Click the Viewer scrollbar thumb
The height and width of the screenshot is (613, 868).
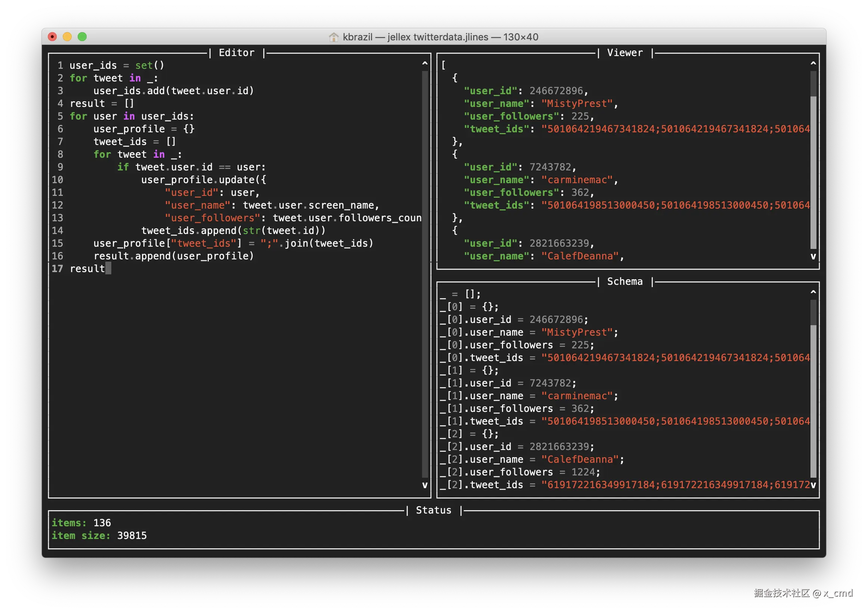813,84
